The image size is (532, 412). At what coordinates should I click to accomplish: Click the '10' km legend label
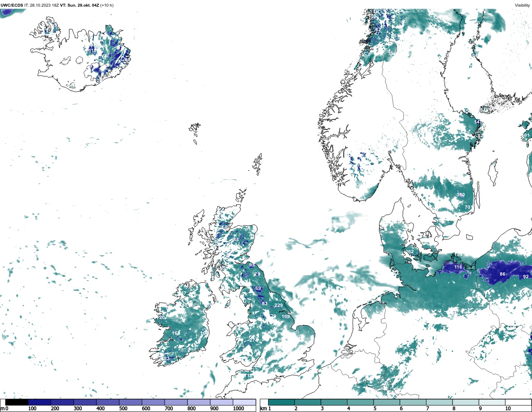[x=508, y=409]
